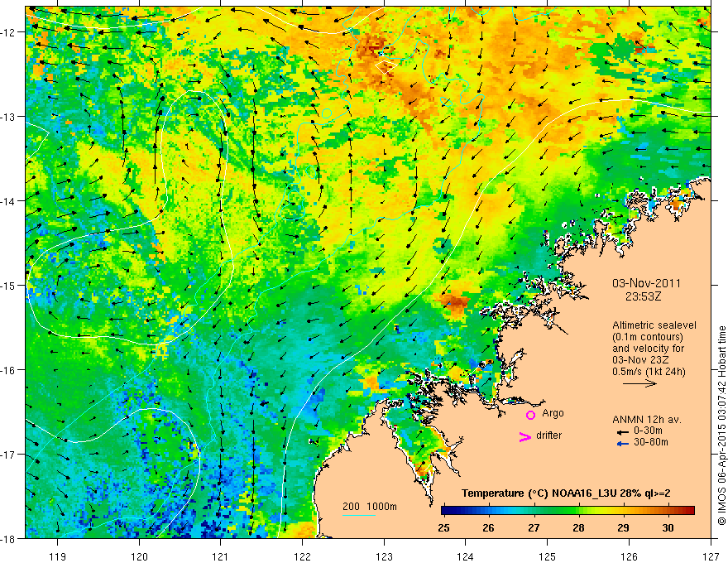Click the 0-30m depth label

[x=648, y=431]
